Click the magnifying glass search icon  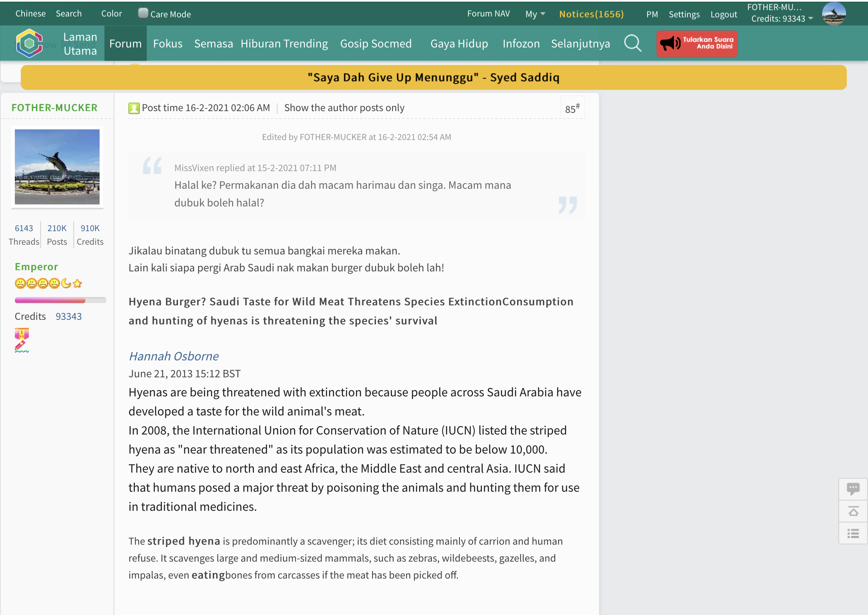pyautogui.click(x=633, y=43)
